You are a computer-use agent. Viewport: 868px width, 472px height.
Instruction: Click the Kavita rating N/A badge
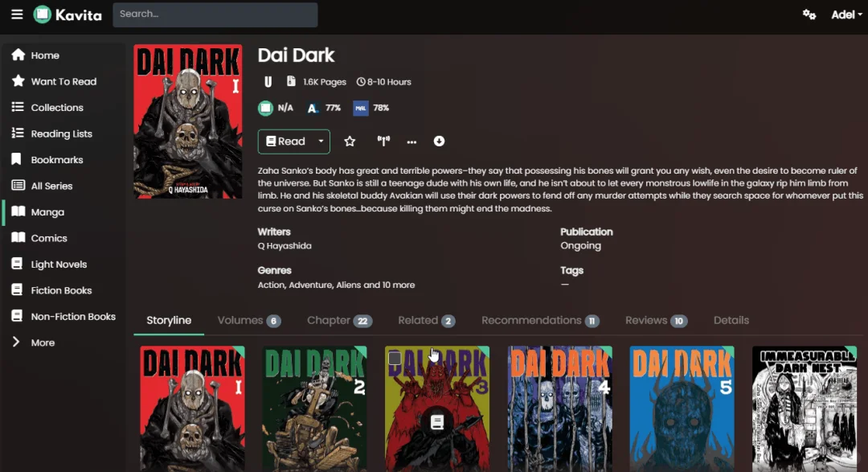coord(276,108)
